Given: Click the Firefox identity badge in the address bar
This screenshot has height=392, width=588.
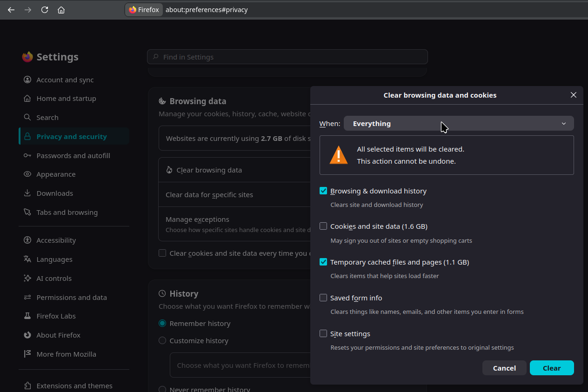Looking at the screenshot, I should (144, 10).
